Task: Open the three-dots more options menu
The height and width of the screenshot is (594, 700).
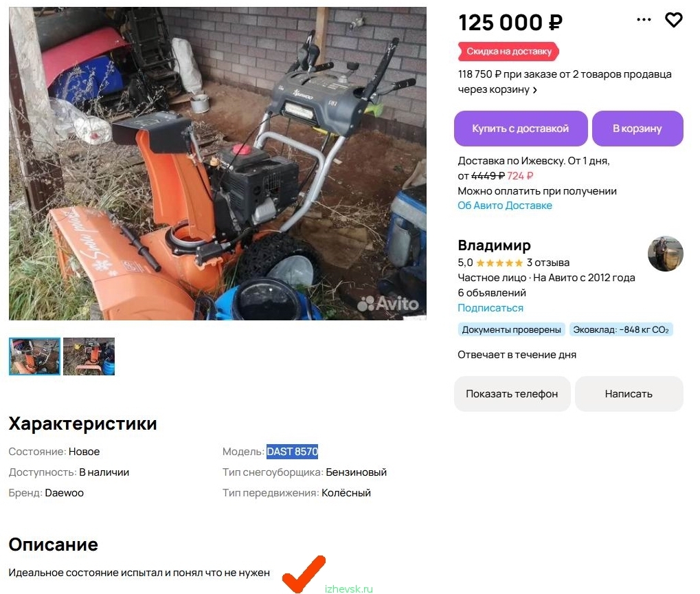Action: coord(644,21)
